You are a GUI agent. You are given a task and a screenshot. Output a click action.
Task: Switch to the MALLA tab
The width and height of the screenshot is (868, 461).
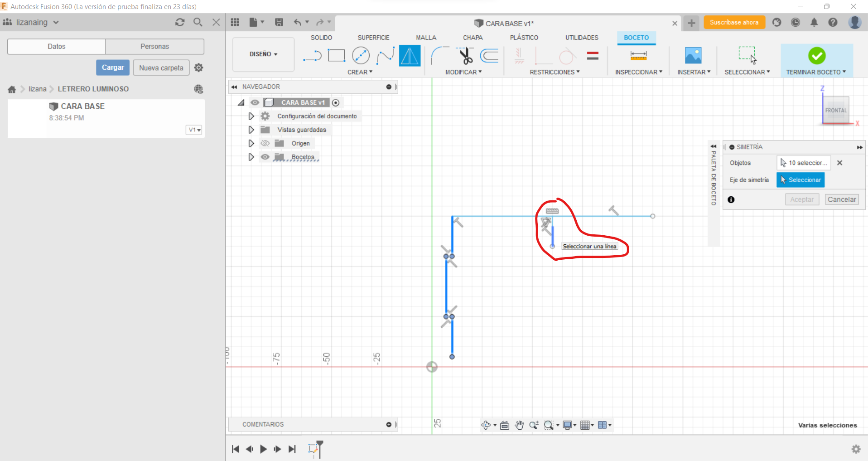(426, 38)
